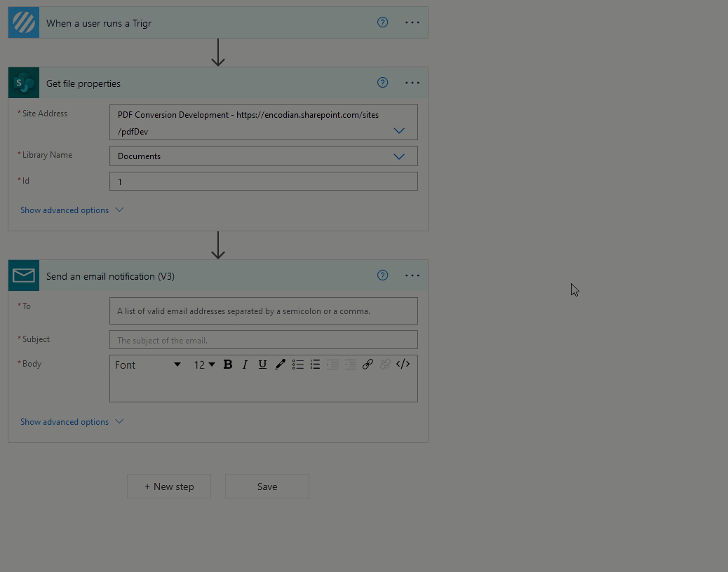
Task: Click the Body field label
Action: [x=32, y=364]
